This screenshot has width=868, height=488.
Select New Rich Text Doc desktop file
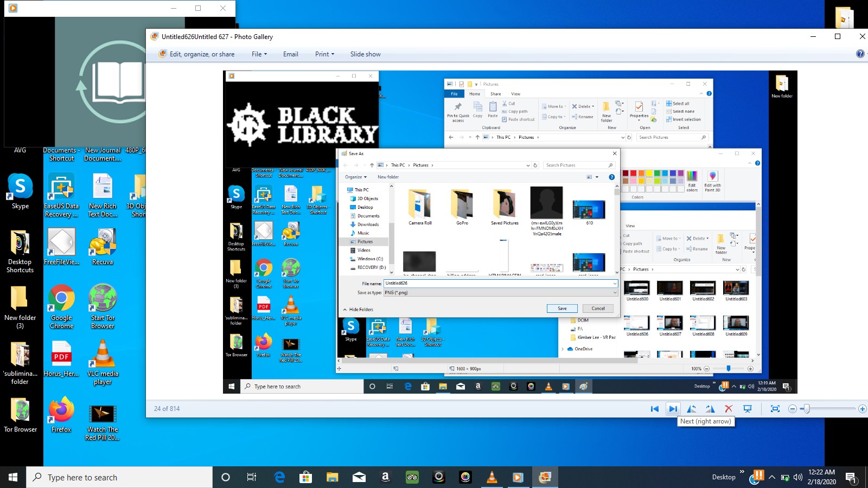coord(103,195)
